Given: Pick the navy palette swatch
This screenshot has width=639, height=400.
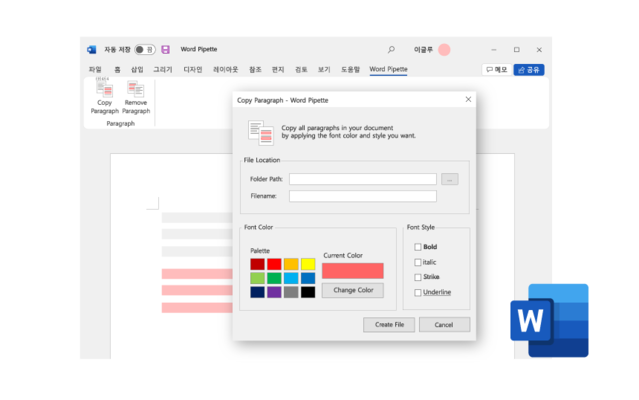Looking at the screenshot, I should click(x=258, y=292).
